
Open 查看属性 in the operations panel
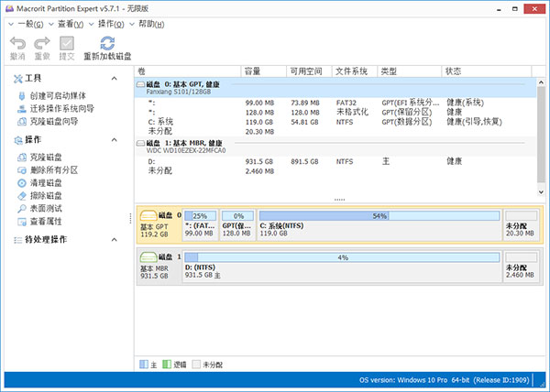(45, 221)
